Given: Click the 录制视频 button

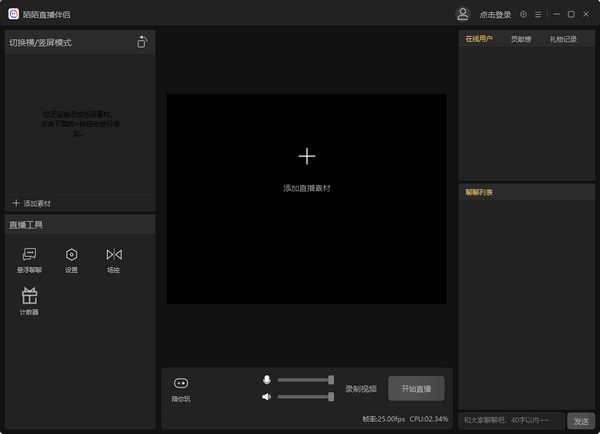Looking at the screenshot, I should pyautogui.click(x=361, y=388).
